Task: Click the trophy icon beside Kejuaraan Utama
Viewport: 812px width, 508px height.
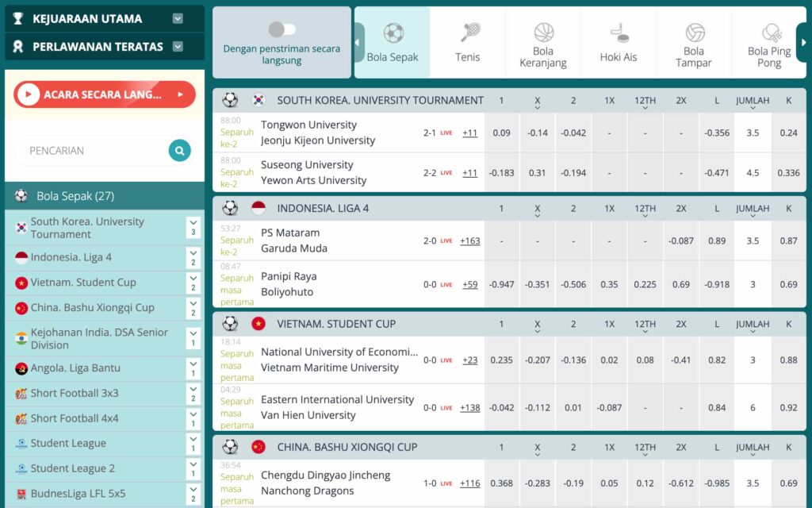Action: pyautogui.click(x=18, y=18)
